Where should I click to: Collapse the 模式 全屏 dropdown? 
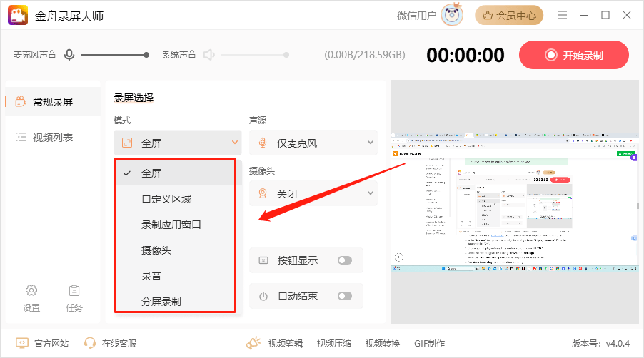coord(178,143)
